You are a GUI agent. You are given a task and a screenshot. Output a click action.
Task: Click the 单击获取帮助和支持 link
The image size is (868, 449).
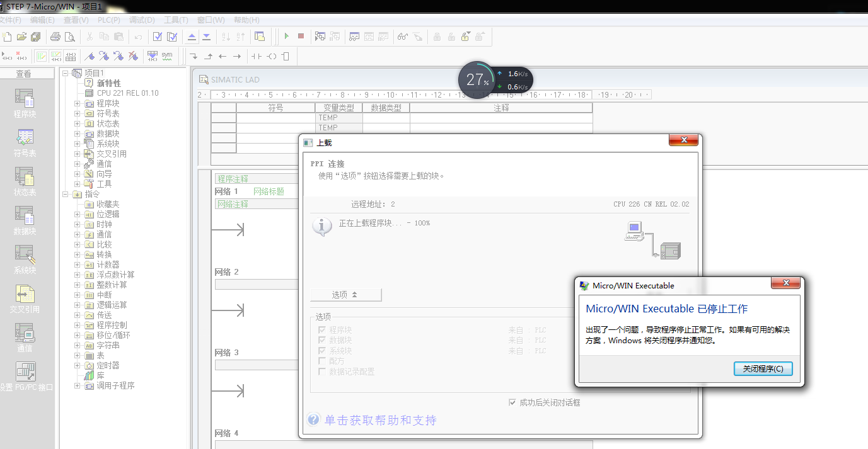coord(380,420)
